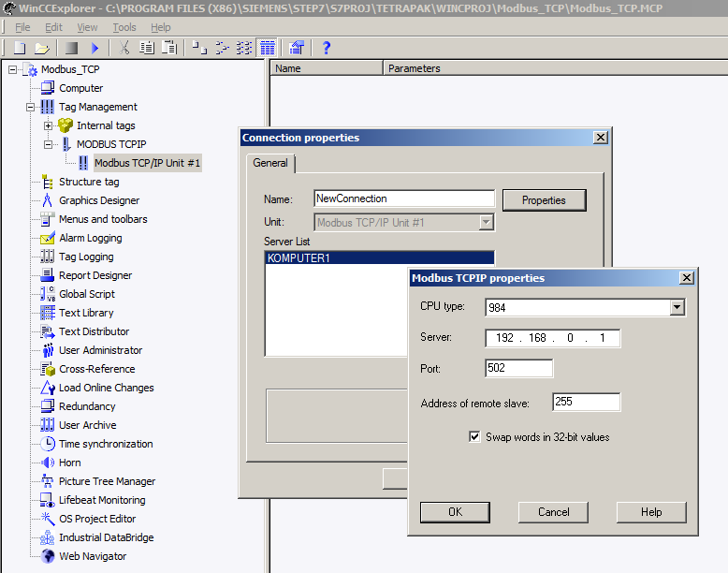This screenshot has height=573, width=728.
Task: Select Global Script entry
Action: click(87, 294)
